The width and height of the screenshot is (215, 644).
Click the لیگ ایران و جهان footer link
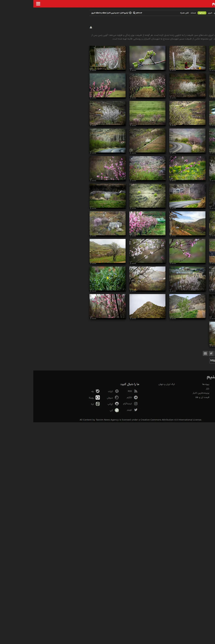(166, 384)
